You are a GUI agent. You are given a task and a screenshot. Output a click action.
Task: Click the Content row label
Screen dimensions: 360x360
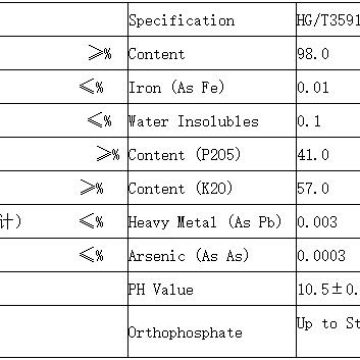coord(212,53)
